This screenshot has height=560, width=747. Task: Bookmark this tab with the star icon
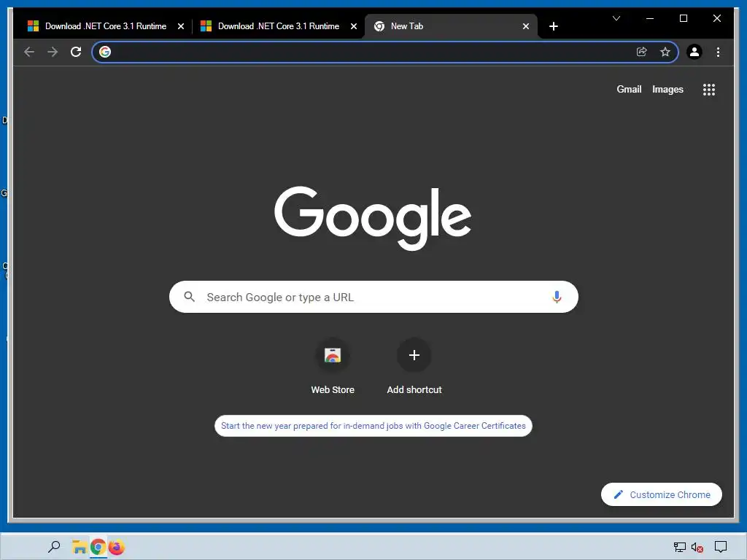[665, 52]
